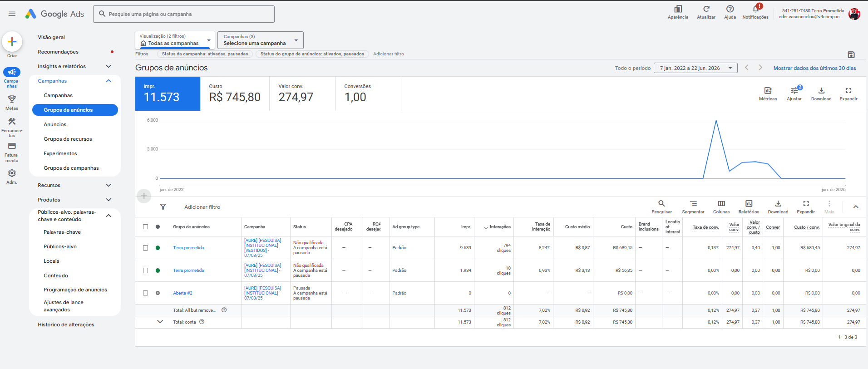Open Palavras-chave in sidebar

pyautogui.click(x=62, y=232)
